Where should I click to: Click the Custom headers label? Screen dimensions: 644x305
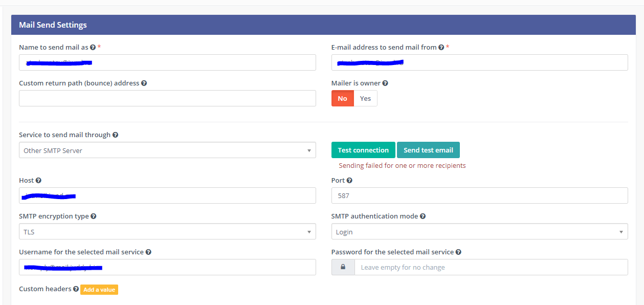coord(45,289)
